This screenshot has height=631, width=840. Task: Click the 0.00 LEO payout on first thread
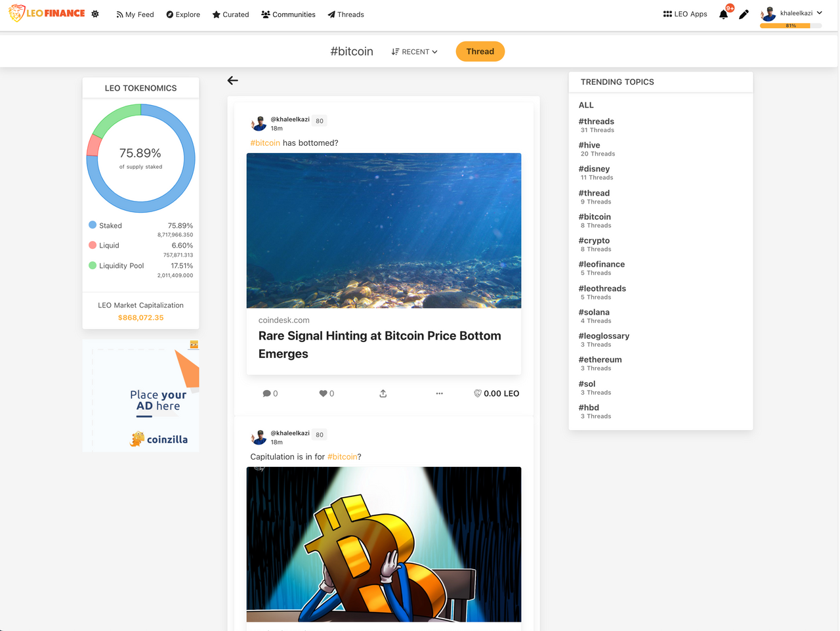coord(497,393)
